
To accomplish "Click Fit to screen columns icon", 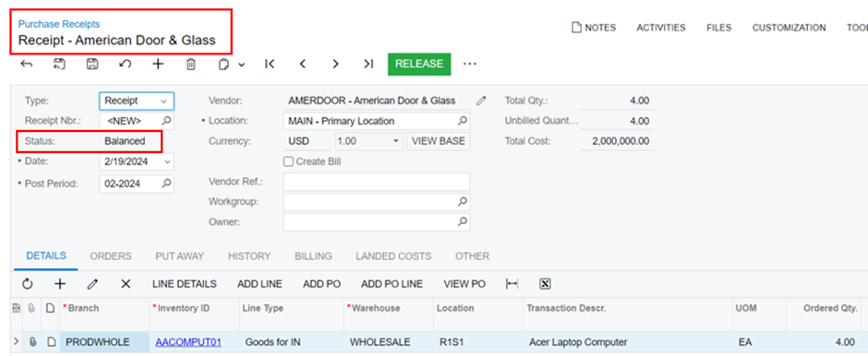I will (x=512, y=284).
